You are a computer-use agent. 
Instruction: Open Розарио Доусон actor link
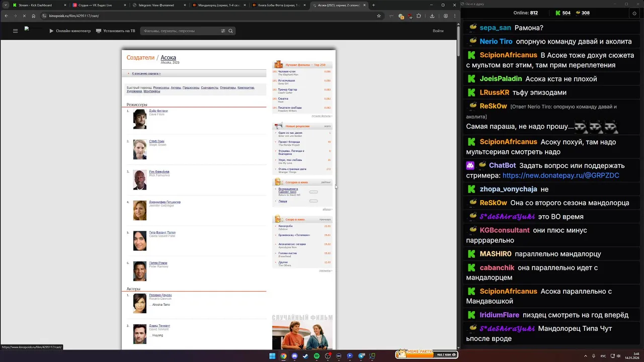tap(160, 295)
